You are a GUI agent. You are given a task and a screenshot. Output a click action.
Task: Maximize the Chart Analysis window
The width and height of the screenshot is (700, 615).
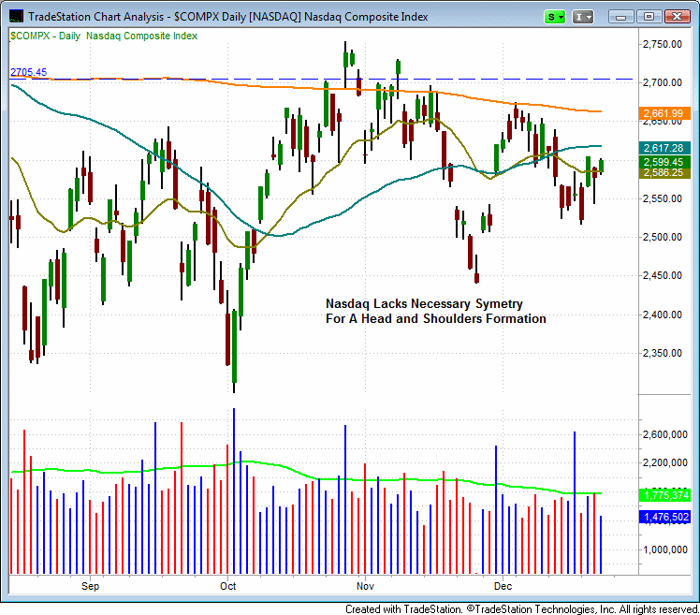[x=649, y=17]
